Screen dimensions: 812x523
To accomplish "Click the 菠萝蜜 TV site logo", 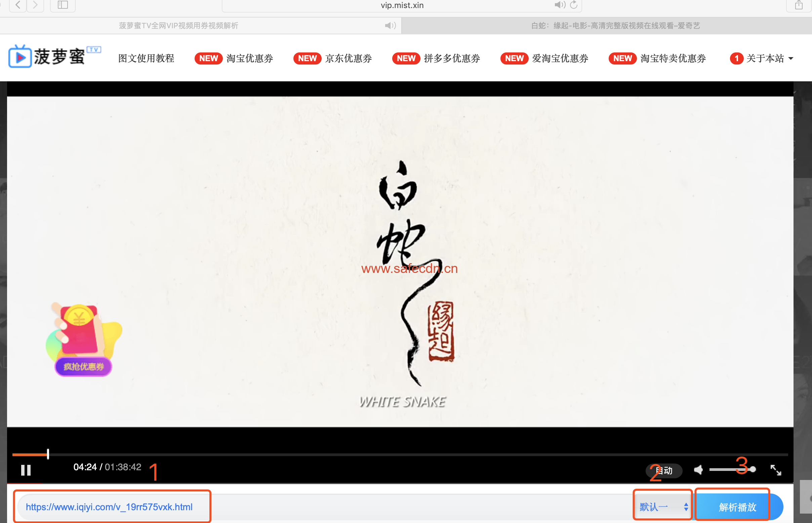I will (54, 56).
